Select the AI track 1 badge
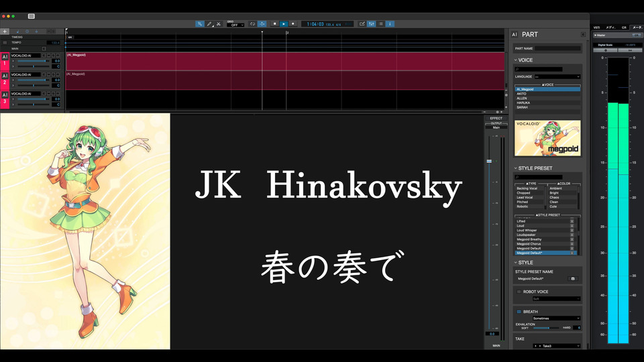 (x=5, y=60)
